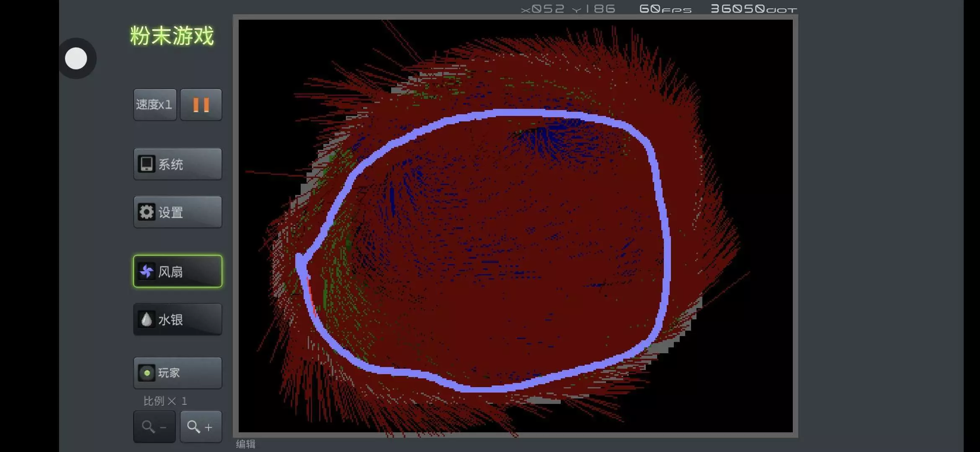Click the 粉末游戏 title logo
Viewport: 980px width, 452px height.
click(x=172, y=36)
